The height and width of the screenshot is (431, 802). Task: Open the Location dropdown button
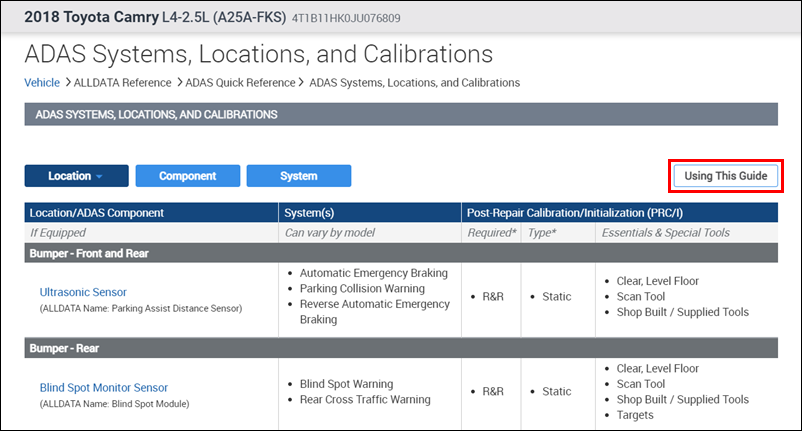coord(76,176)
